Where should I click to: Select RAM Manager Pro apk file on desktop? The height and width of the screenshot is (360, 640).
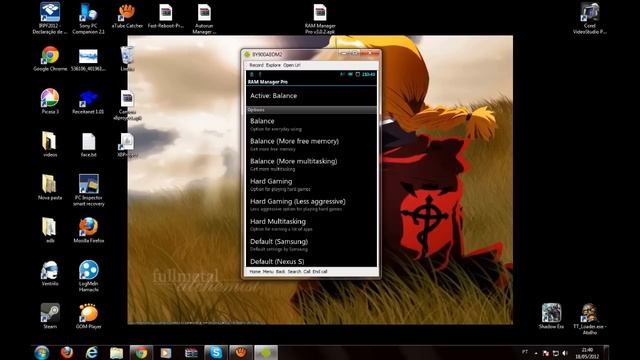tap(320, 18)
